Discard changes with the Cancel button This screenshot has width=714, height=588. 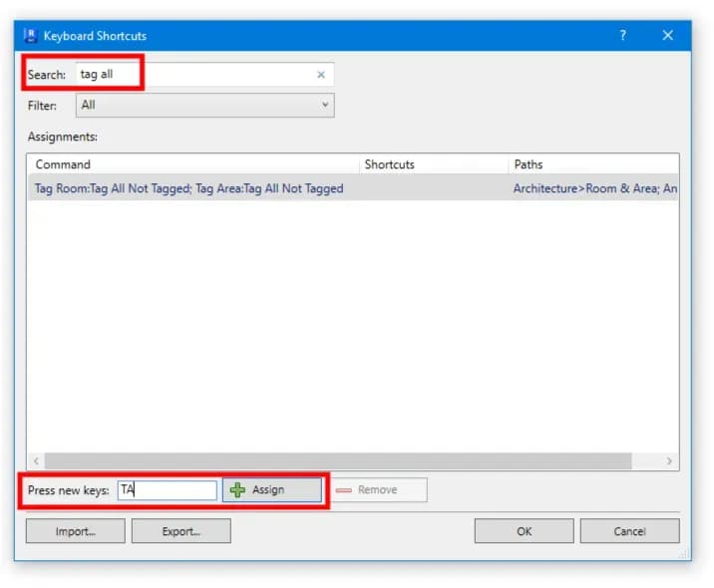coord(630,531)
